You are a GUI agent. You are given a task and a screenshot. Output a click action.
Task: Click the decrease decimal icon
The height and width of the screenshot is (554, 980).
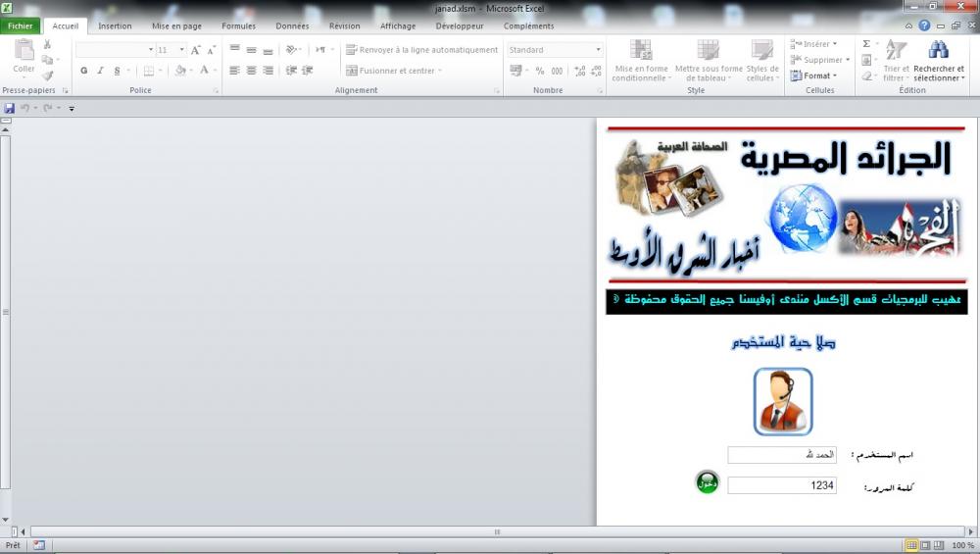(x=596, y=71)
